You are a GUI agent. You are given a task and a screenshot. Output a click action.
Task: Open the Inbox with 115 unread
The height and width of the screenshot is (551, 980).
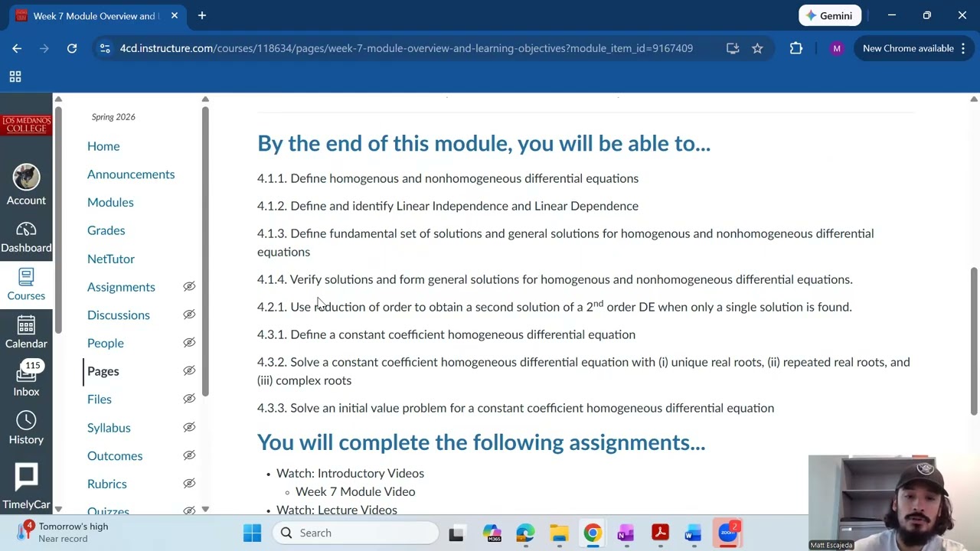(26, 380)
